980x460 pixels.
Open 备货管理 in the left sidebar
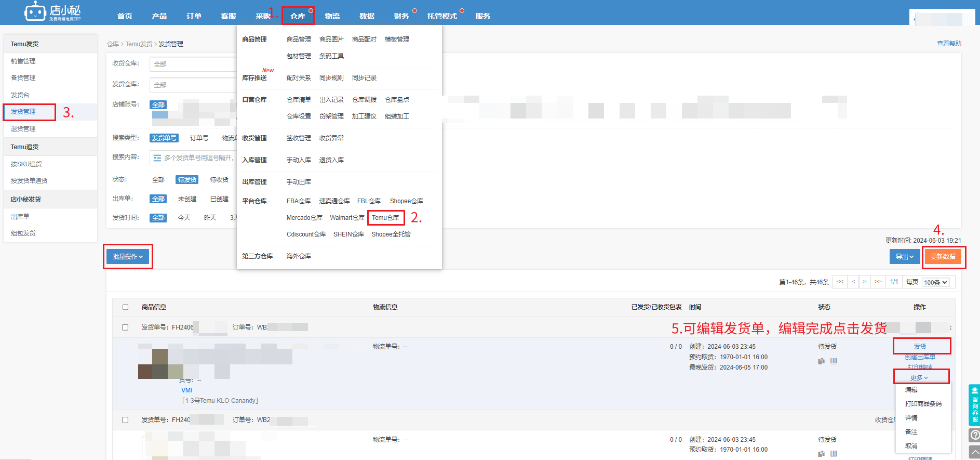(x=23, y=78)
